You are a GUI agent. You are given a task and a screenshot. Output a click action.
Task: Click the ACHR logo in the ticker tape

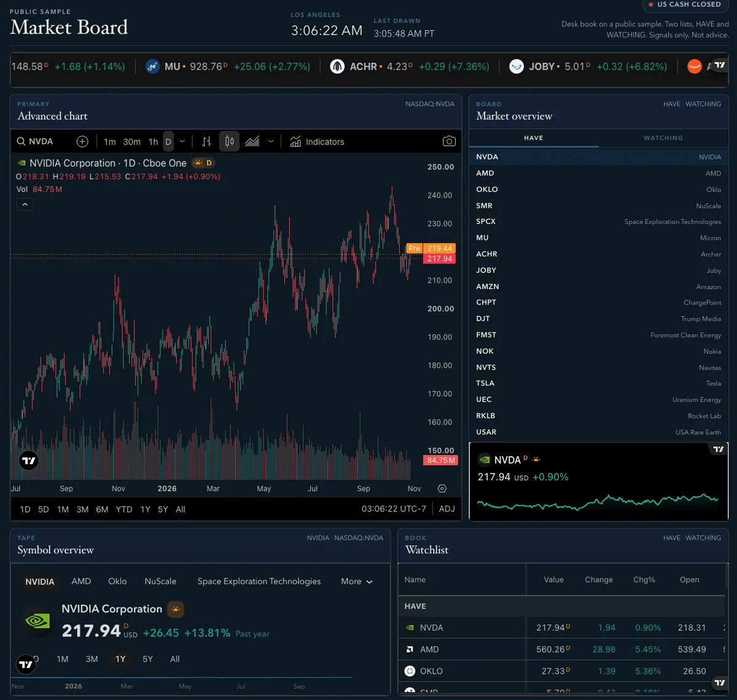337,66
